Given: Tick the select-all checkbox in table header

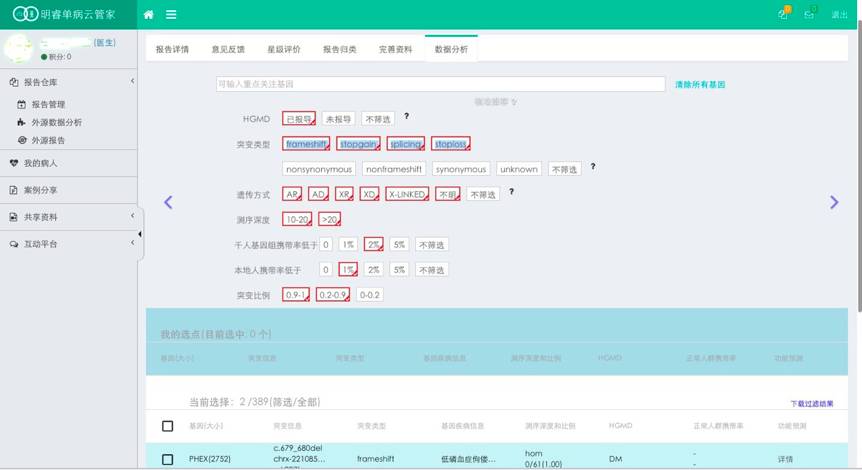Looking at the screenshot, I should (x=168, y=426).
